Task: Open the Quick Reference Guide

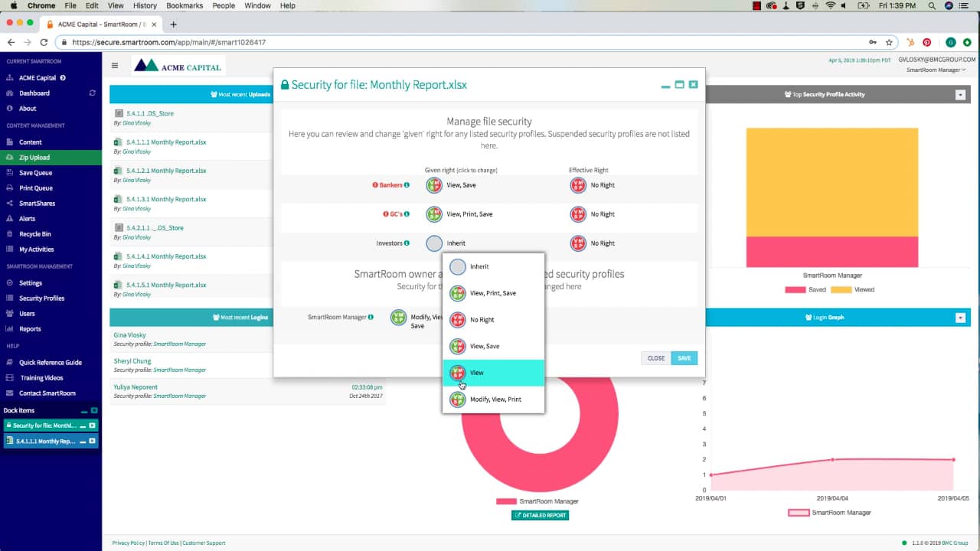Action: [x=51, y=363]
